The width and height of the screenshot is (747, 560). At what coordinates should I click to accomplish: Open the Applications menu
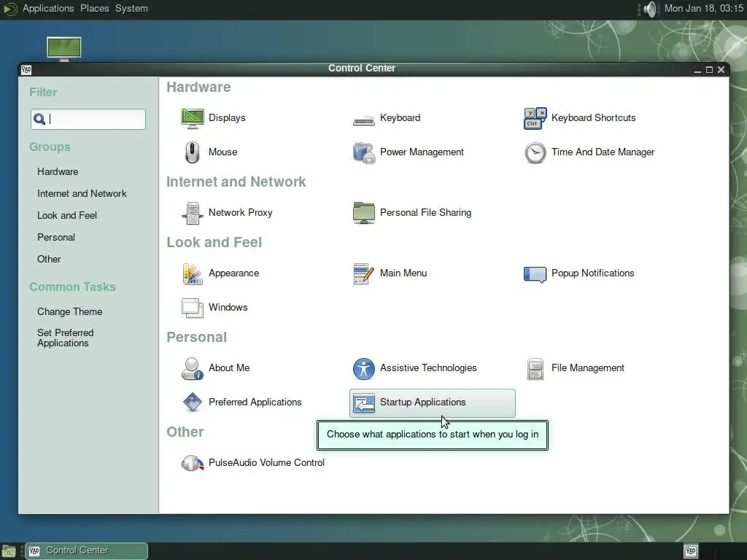click(48, 9)
